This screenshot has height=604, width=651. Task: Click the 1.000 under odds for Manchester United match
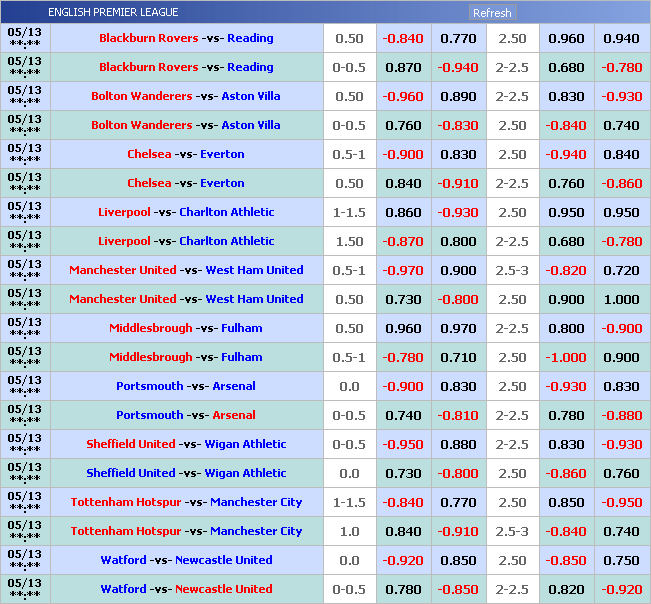point(621,300)
